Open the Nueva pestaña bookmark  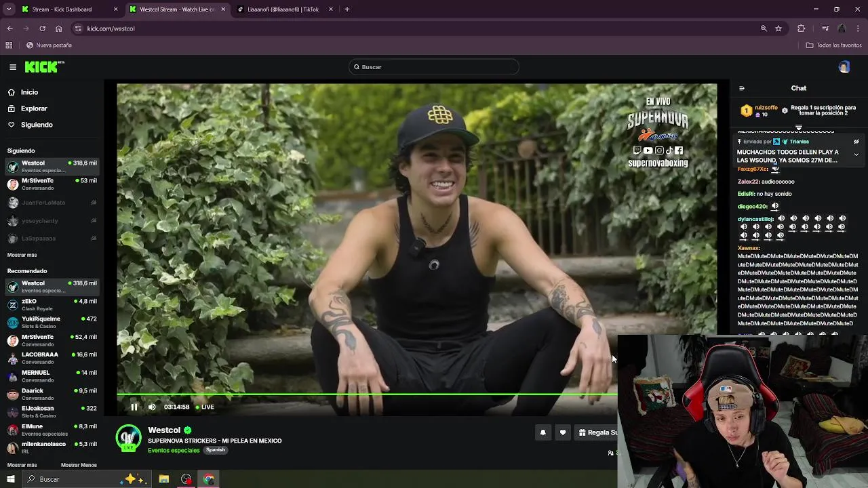tap(49, 45)
